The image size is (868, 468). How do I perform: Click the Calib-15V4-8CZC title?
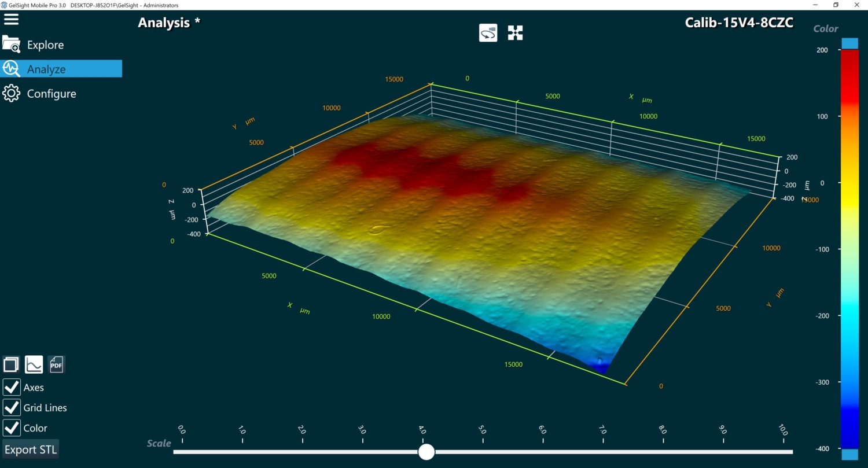(739, 23)
